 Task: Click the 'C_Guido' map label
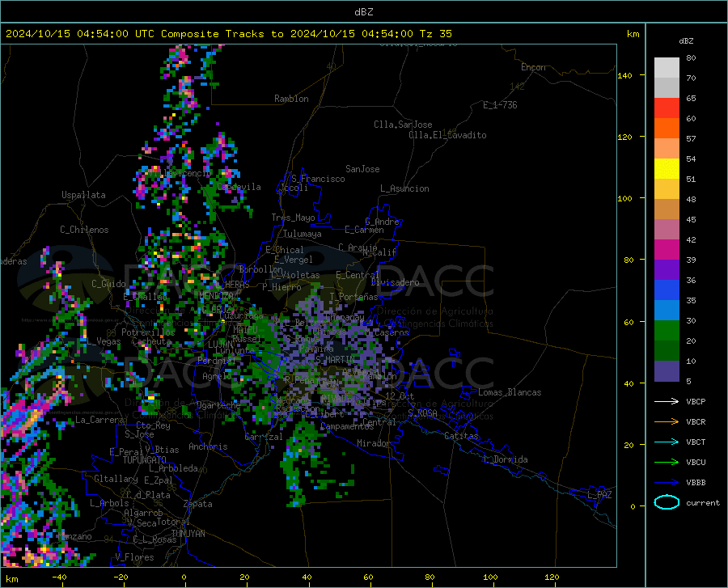tap(108, 284)
